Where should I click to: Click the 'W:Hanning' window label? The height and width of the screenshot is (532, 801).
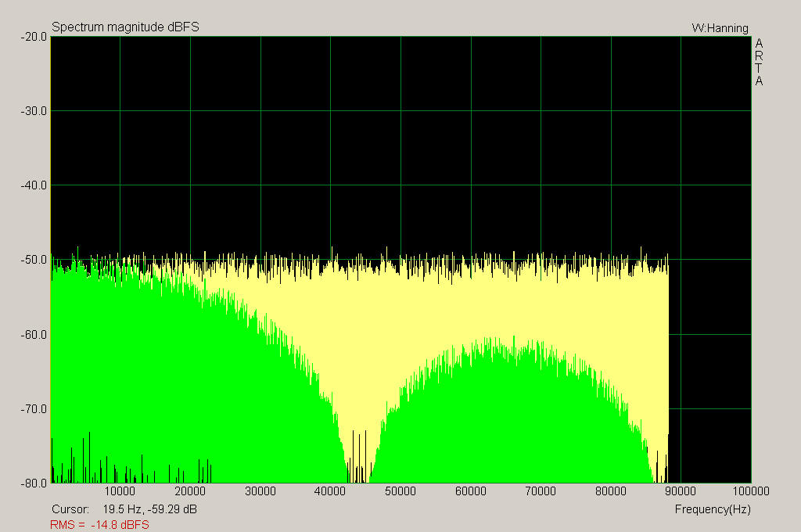[x=720, y=28]
